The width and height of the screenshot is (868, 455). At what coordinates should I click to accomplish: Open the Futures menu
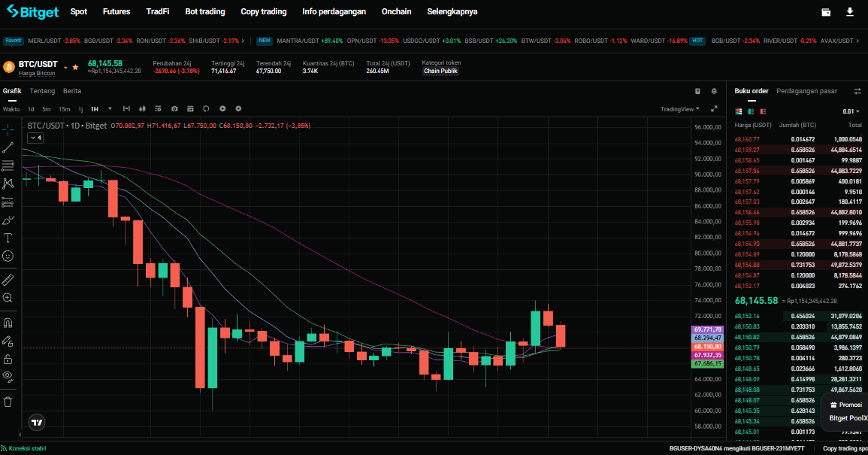116,12
